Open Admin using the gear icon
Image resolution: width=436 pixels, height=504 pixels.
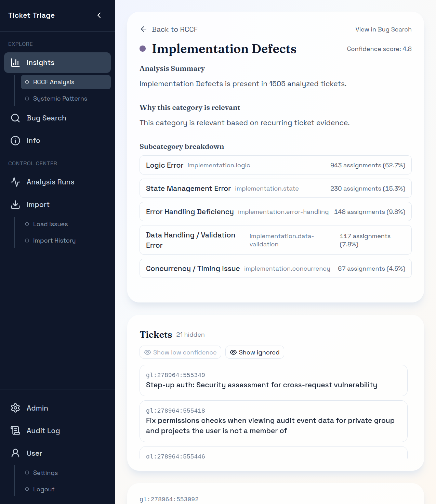15,408
